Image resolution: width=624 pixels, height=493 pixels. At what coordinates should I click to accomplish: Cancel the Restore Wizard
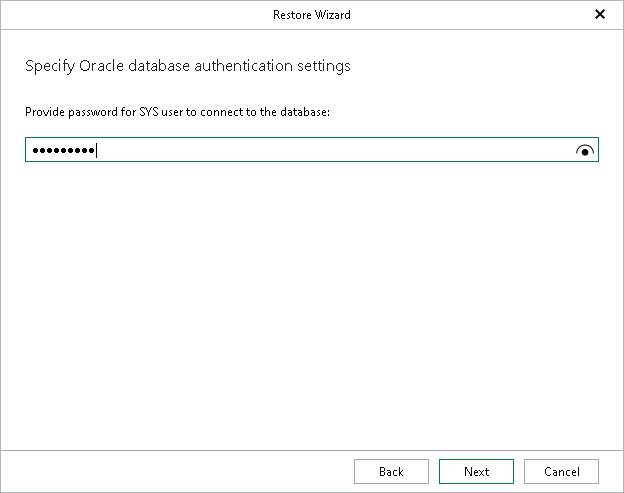561,472
